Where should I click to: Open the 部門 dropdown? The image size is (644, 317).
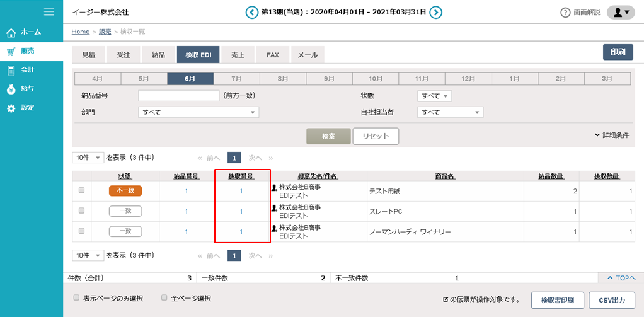[198, 112]
